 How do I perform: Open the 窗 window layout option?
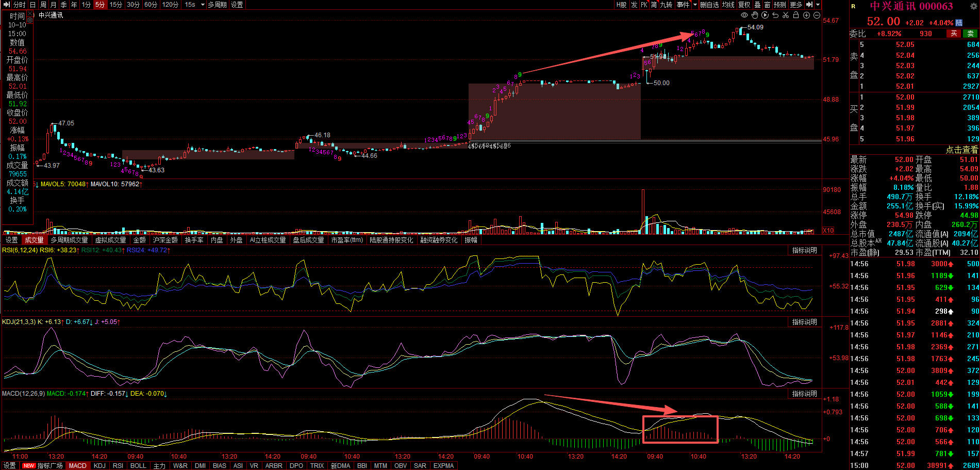point(767,5)
